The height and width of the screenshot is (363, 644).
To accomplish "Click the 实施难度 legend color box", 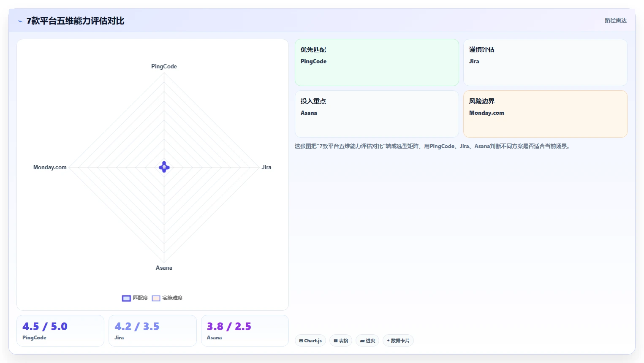I will tap(156, 298).
